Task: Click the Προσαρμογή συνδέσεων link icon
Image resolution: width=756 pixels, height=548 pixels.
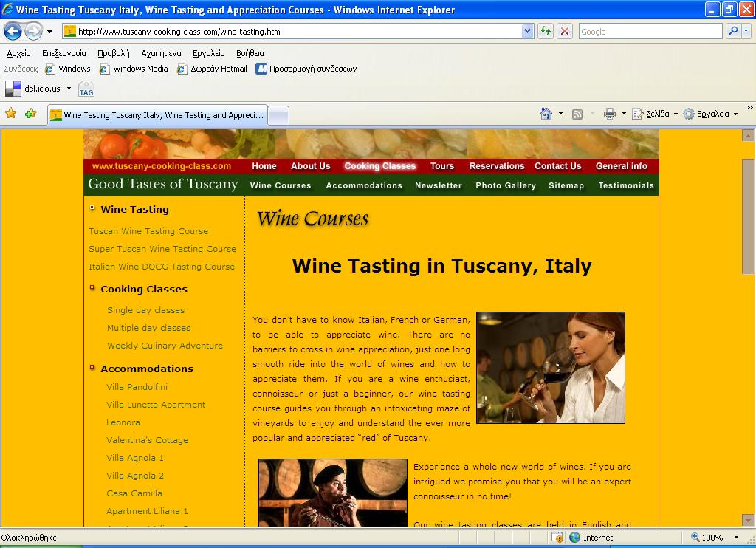Action: (261, 69)
